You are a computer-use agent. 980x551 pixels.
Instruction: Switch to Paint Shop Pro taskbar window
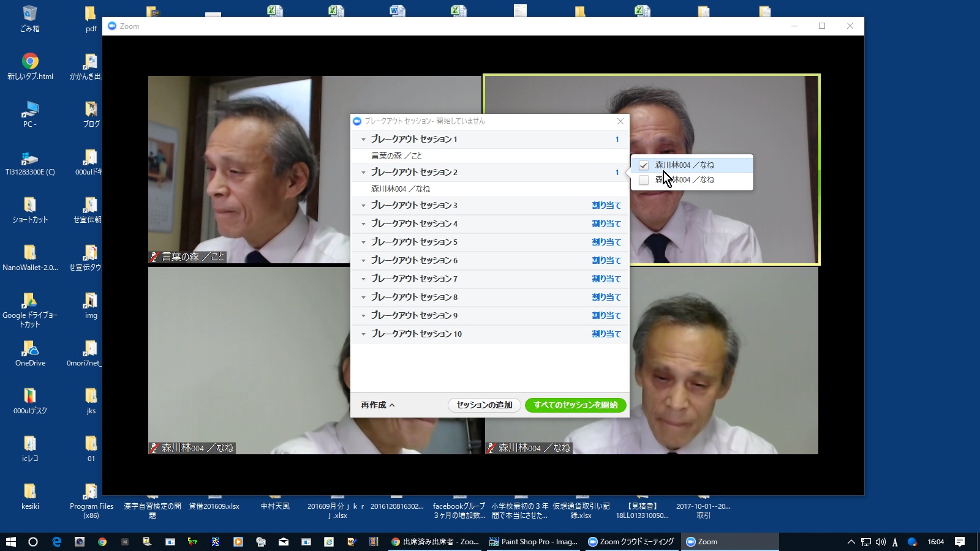[533, 542]
